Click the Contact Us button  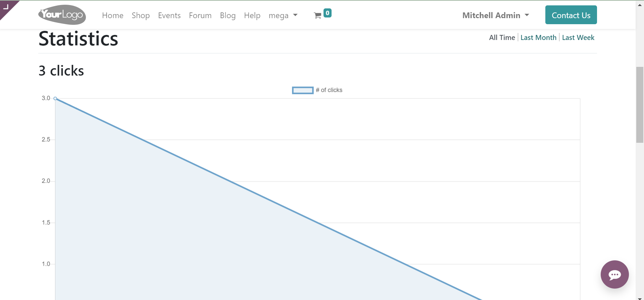(x=571, y=15)
